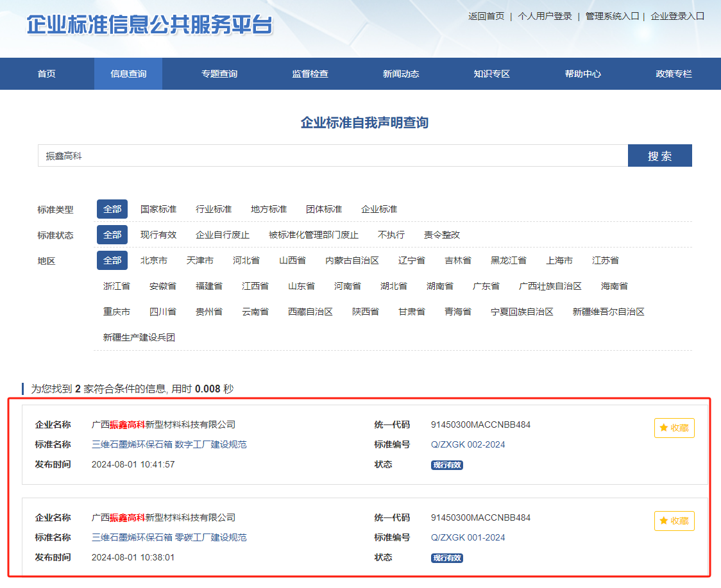The image size is (721, 588).
Task: Select 企业标准 standard type filter
Action: click(x=379, y=209)
